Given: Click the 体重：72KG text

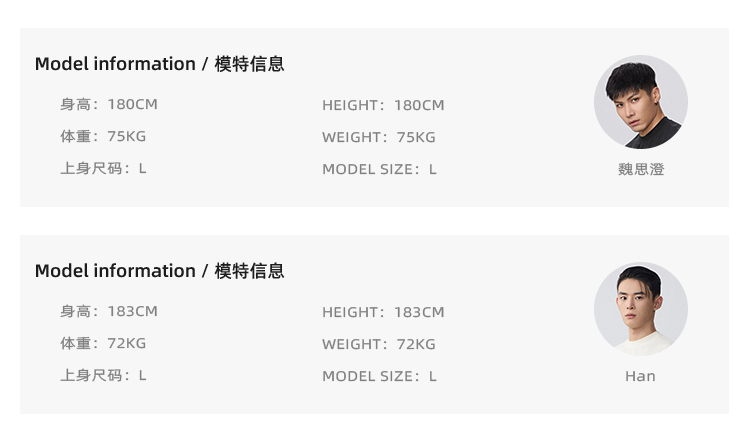Looking at the screenshot, I should point(103,343).
